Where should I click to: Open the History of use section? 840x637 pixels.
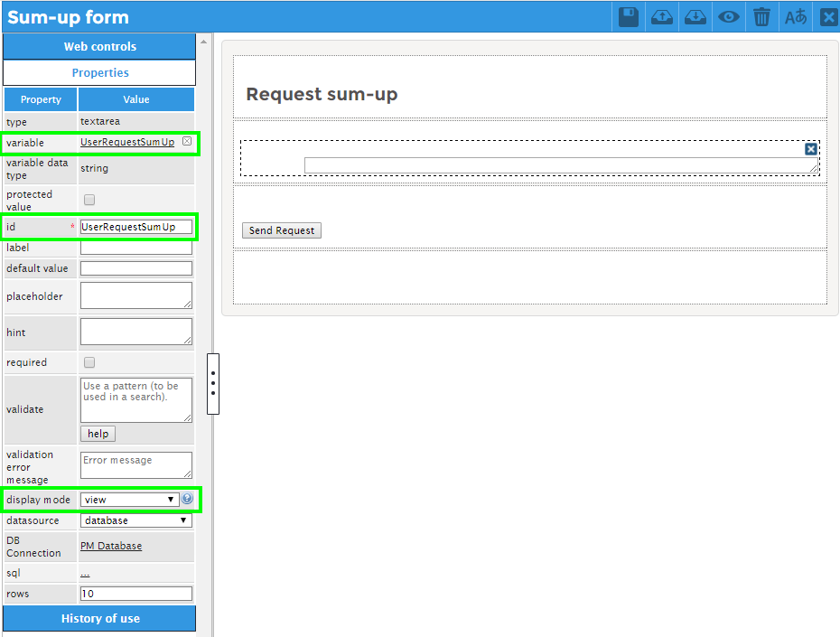click(99, 618)
